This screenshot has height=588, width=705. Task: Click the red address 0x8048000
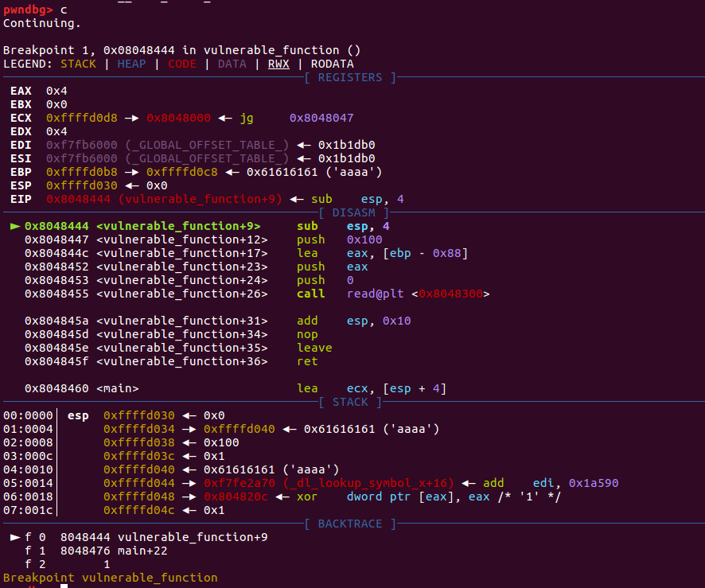tap(178, 118)
